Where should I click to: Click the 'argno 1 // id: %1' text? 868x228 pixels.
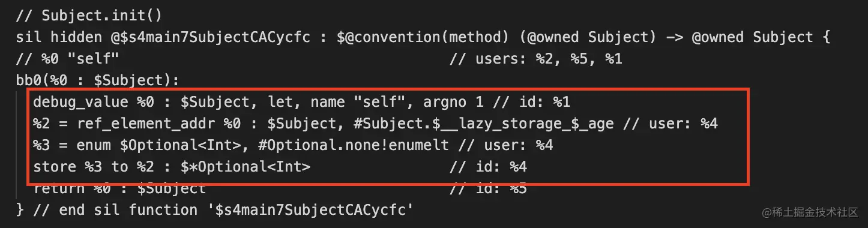point(496,102)
